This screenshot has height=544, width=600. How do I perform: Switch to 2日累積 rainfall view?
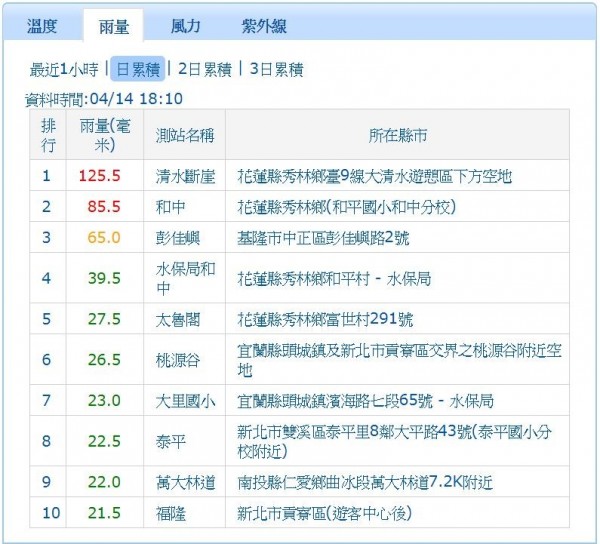205,69
